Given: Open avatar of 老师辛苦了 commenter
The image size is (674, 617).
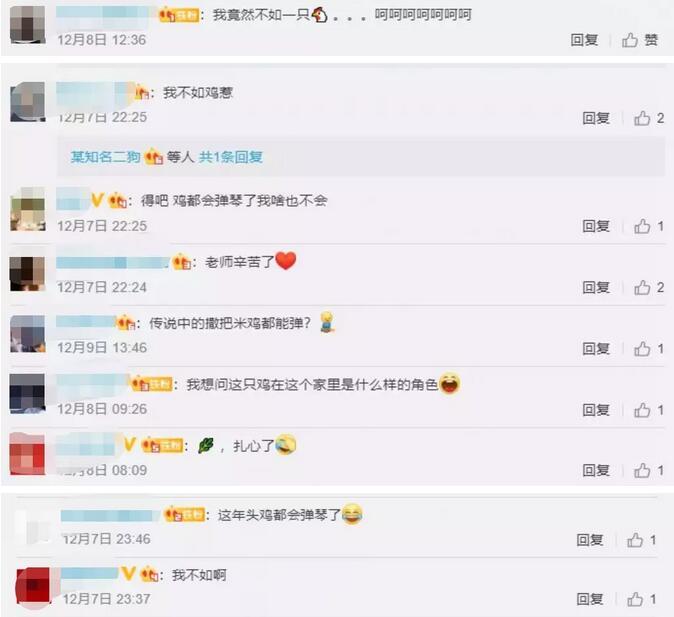Looking at the screenshot, I should click(28, 273).
